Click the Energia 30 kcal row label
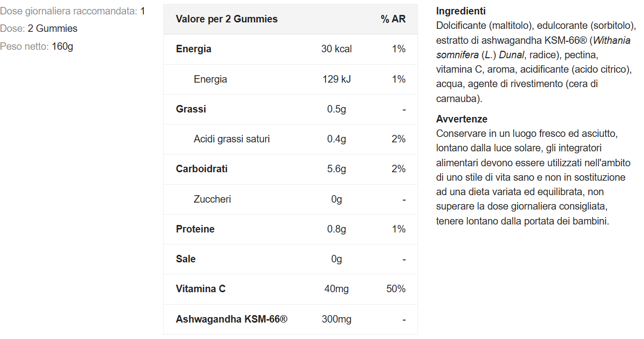 coord(194,49)
